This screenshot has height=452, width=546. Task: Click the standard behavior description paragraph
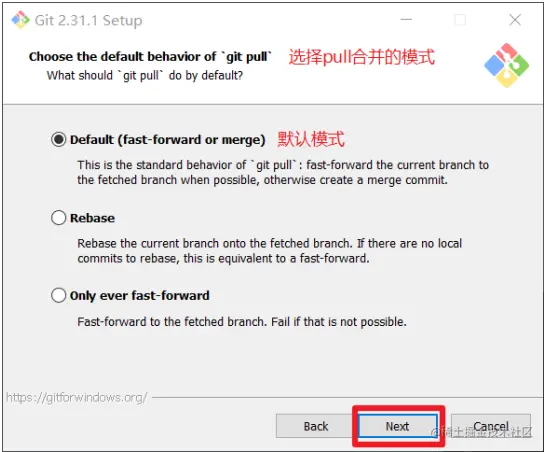coord(283,172)
